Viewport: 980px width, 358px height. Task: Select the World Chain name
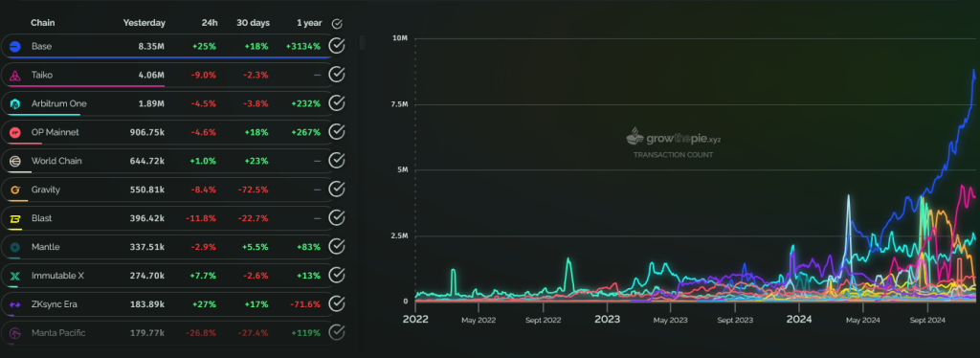tap(56, 161)
